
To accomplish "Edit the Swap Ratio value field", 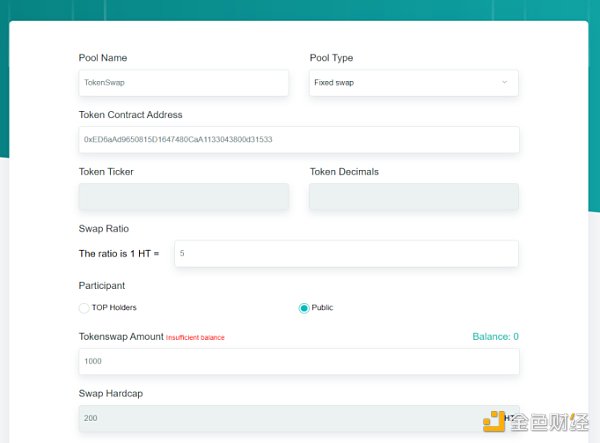I will (345, 254).
